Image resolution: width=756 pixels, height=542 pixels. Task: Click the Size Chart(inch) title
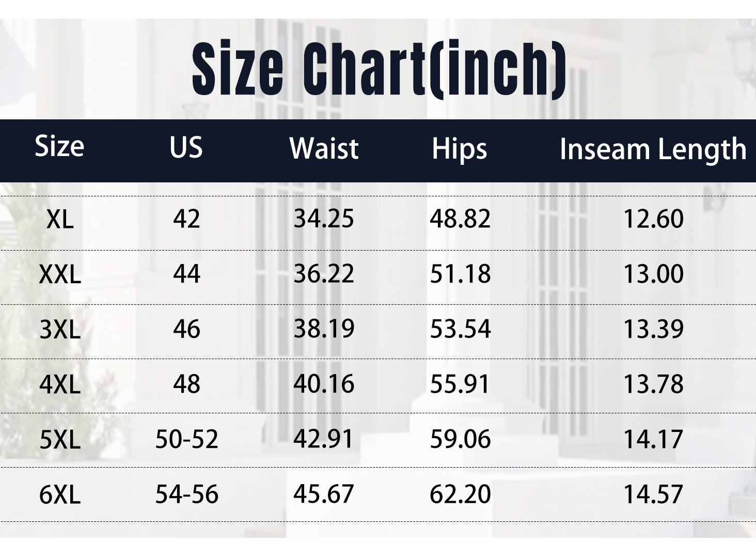(379, 69)
